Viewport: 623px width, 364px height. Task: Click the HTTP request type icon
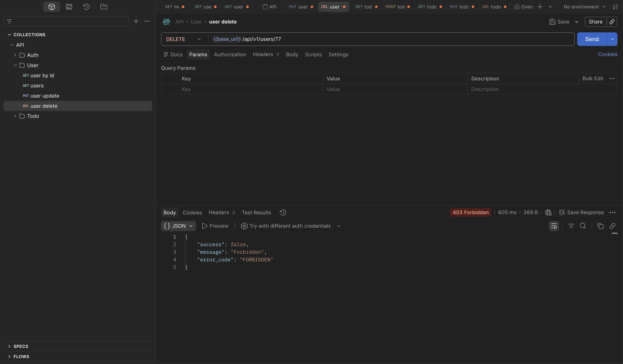[166, 22]
